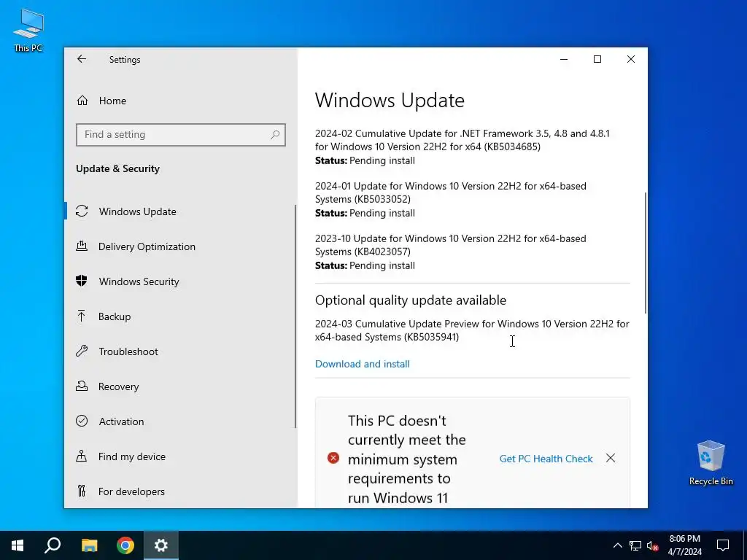
Task: Click the Home house icon
Action: [82, 101]
